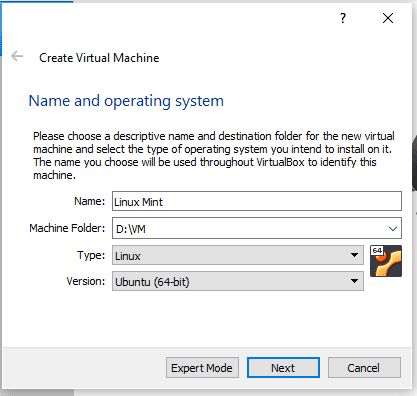Click the Create Virtual Machine title text
417x396 pixels.
(x=99, y=58)
